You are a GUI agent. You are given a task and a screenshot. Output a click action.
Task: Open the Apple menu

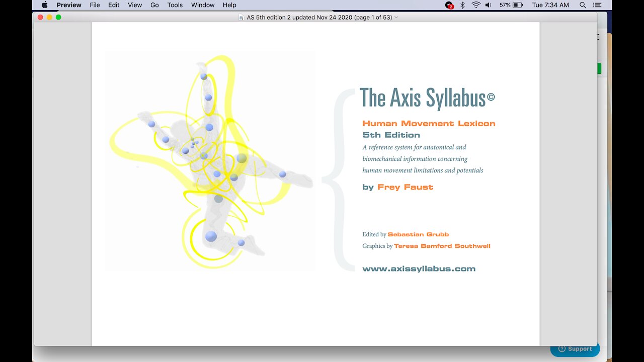pyautogui.click(x=44, y=5)
